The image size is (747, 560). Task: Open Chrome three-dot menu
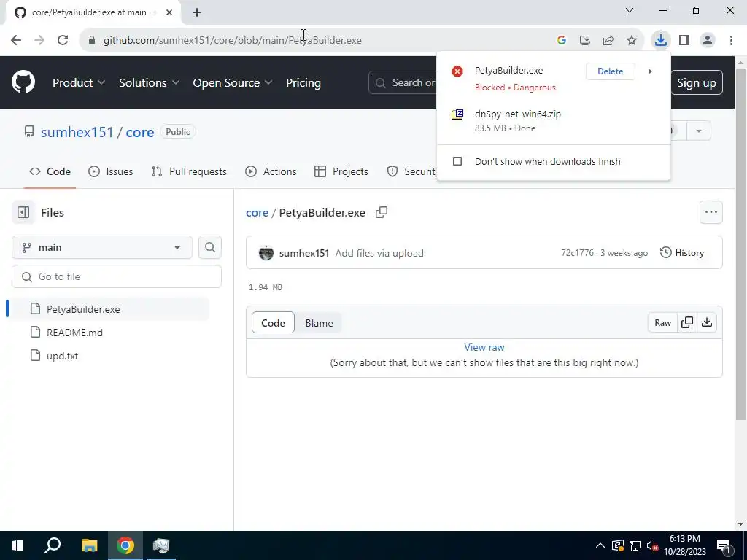click(731, 40)
